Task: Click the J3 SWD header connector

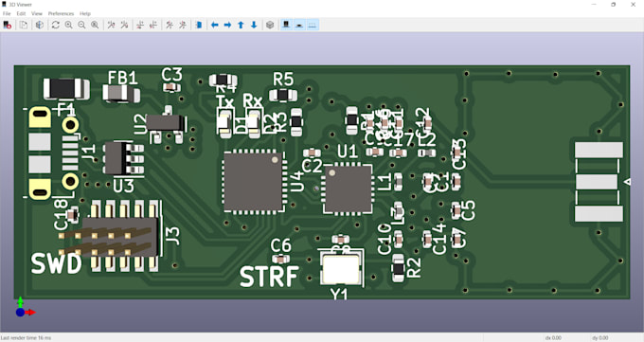Action: pyautogui.click(x=119, y=236)
